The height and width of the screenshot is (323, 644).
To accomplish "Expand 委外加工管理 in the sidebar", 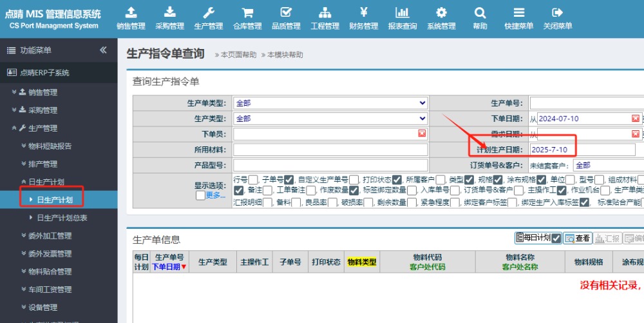I will click(x=50, y=236).
